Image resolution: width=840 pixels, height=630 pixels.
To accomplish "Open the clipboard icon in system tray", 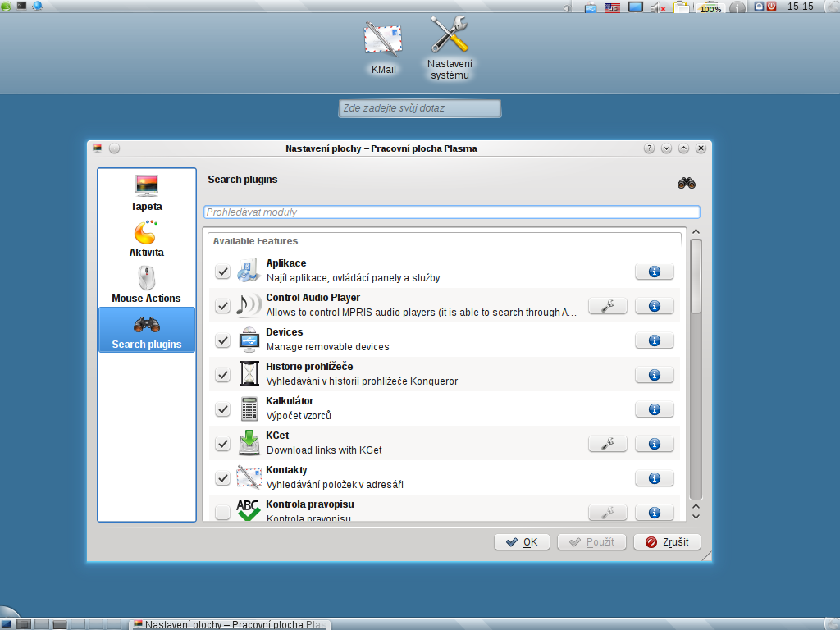I will pyautogui.click(x=680, y=7).
